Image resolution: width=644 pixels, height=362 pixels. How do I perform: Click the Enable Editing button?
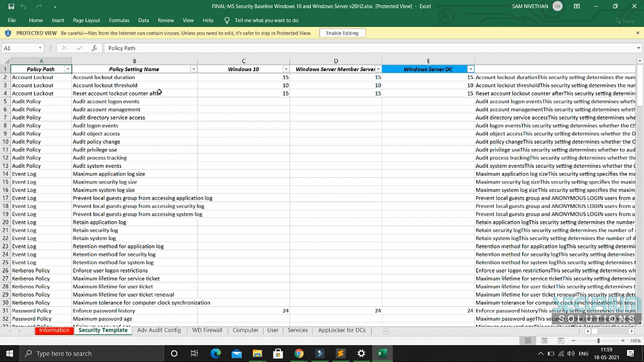pyautogui.click(x=342, y=33)
